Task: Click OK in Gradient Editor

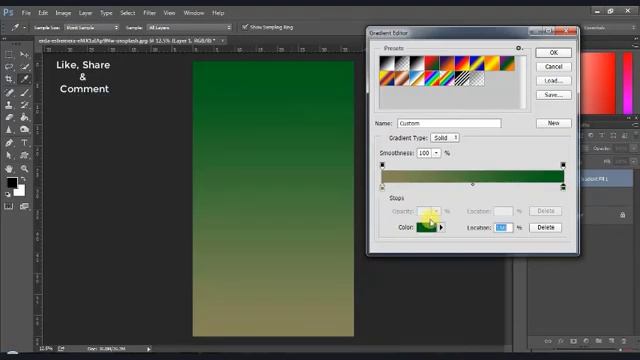Action: (553, 53)
